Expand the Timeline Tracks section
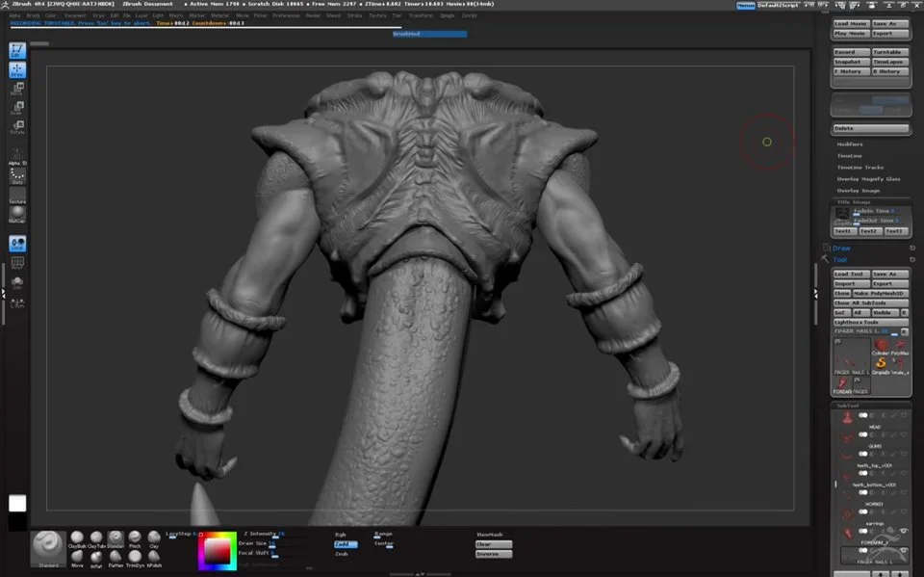 [x=860, y=167]
